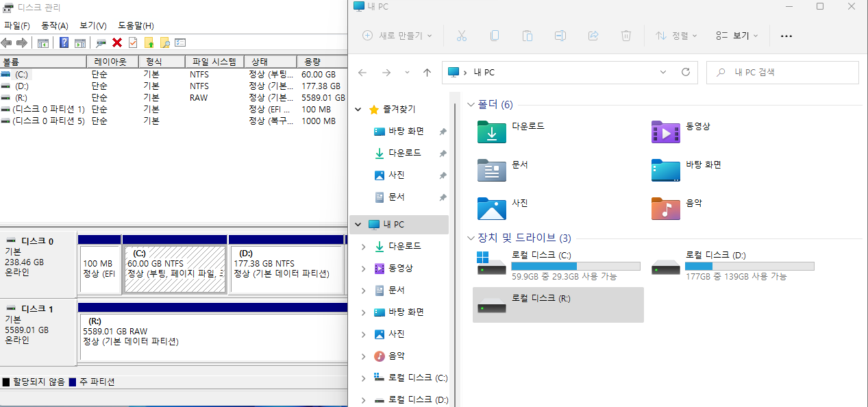Open the address bar history dropdown chevron
The height and width of the screenshot is (407, 868).
pos(663,72)
